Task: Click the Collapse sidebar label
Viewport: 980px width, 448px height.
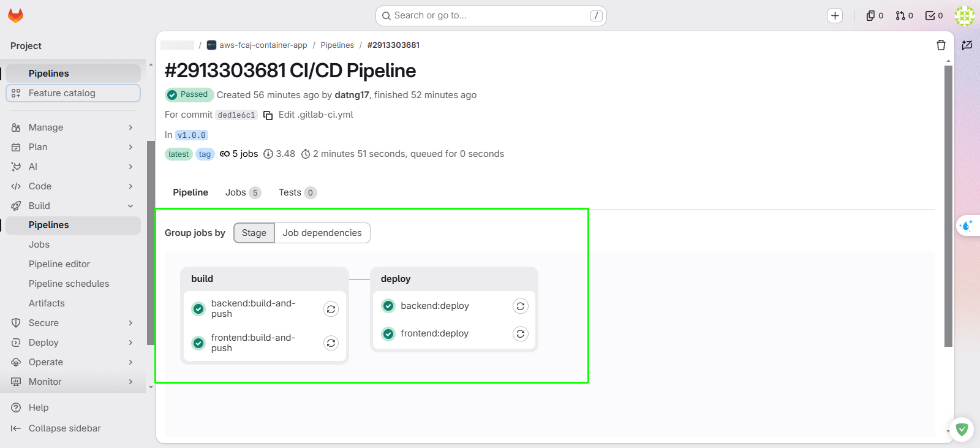Action: click(65, 428)
